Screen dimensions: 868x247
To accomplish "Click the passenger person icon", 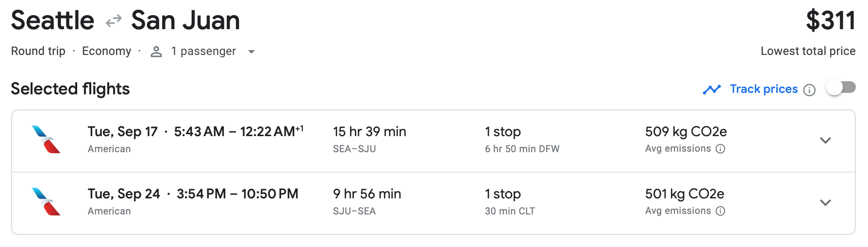I will 156,52.
